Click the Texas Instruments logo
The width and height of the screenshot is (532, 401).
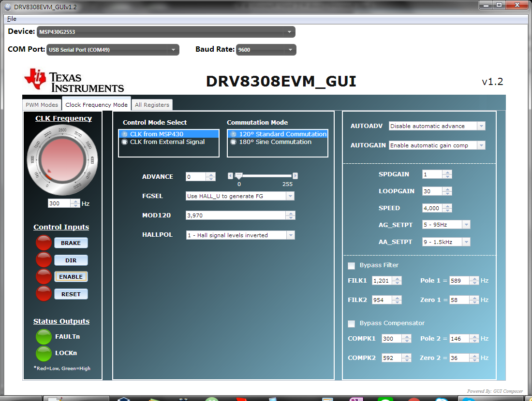click(74, 81)
